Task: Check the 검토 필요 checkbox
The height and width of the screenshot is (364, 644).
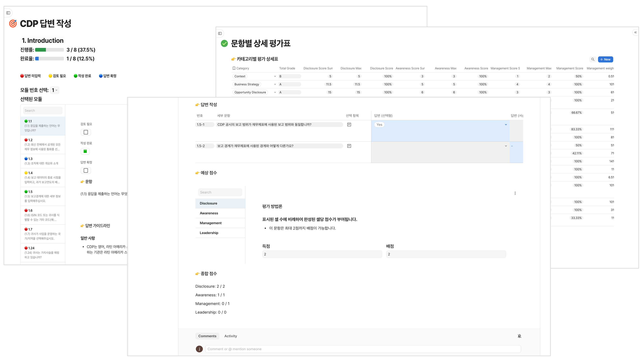Action: point(86,132)
